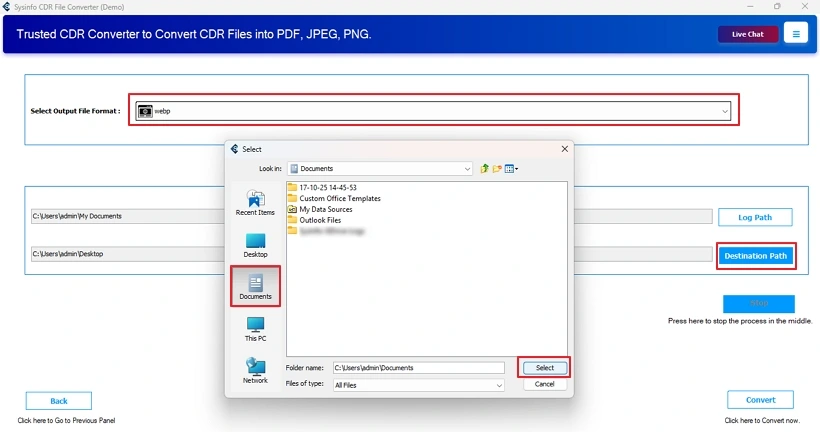820x432 pixels.
Task: Select the My Data Sources folder
Action: click(320, 209)
